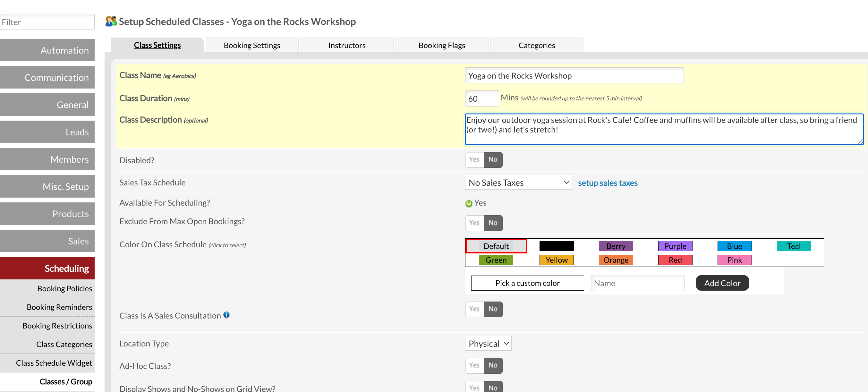Toggle Class Is A Sales Consultation switch
The height and width of the screenshot is (392, 868).
(483, 309)
